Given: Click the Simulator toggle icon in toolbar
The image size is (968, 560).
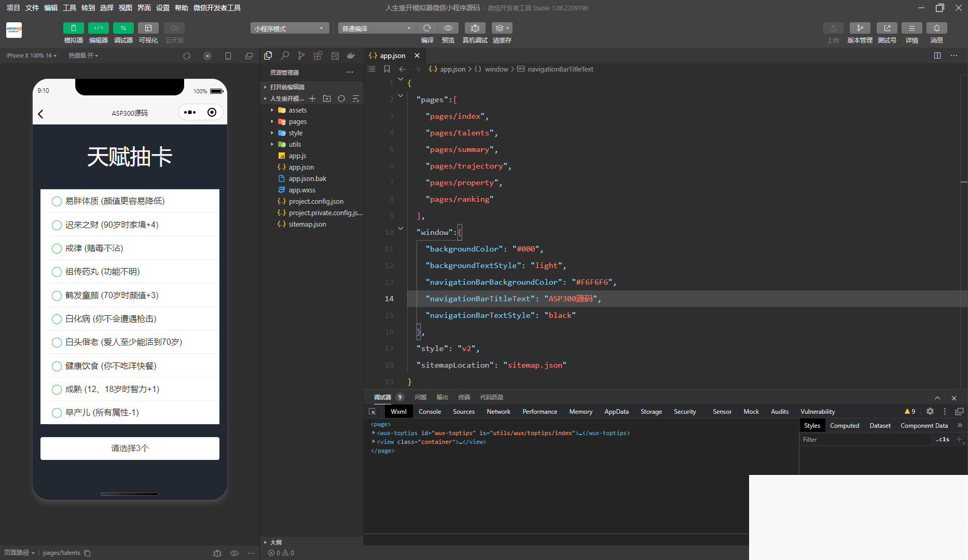Looking at the screenshot, I should tap(73, 28).
